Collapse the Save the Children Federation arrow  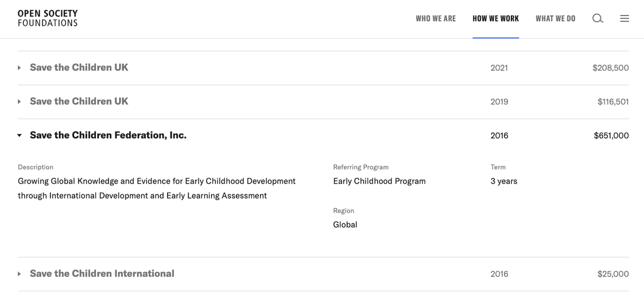19,136
